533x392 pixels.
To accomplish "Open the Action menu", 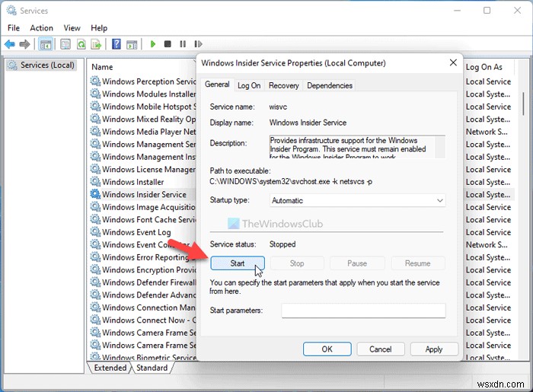I will point(41,28).
